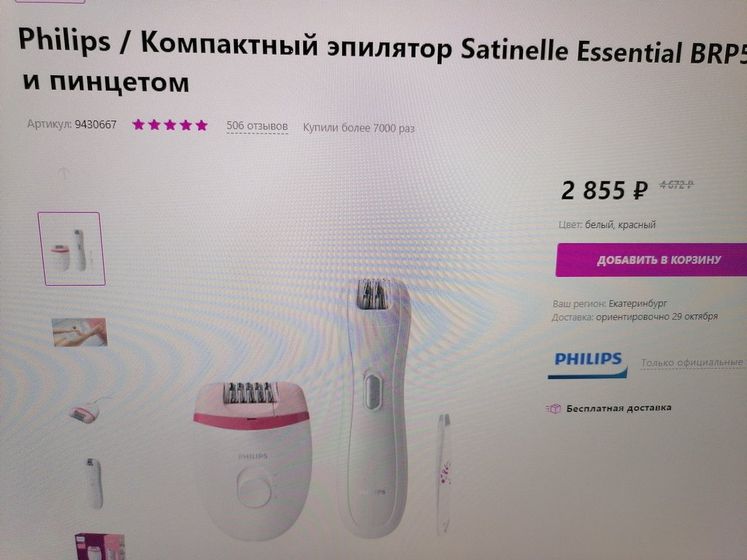747x560 pixels.
Task: Click the main product image of the pink epilator
Action: 253,460
